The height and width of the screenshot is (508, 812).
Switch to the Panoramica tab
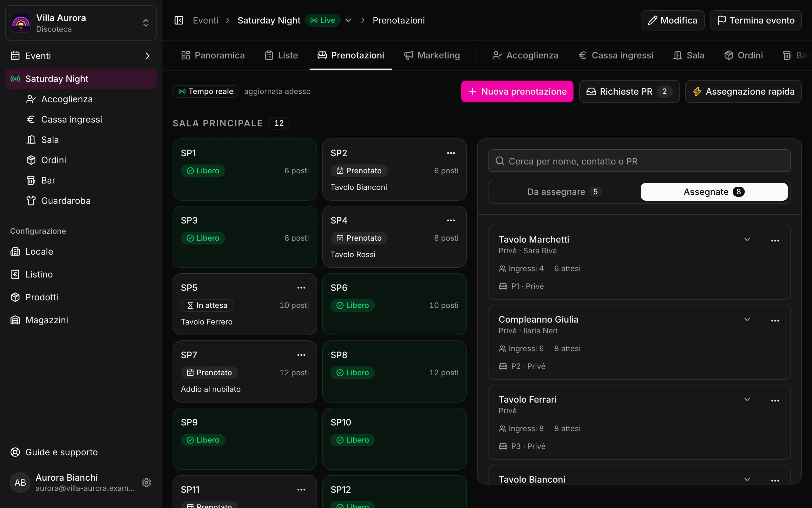[x=213, y=55]
